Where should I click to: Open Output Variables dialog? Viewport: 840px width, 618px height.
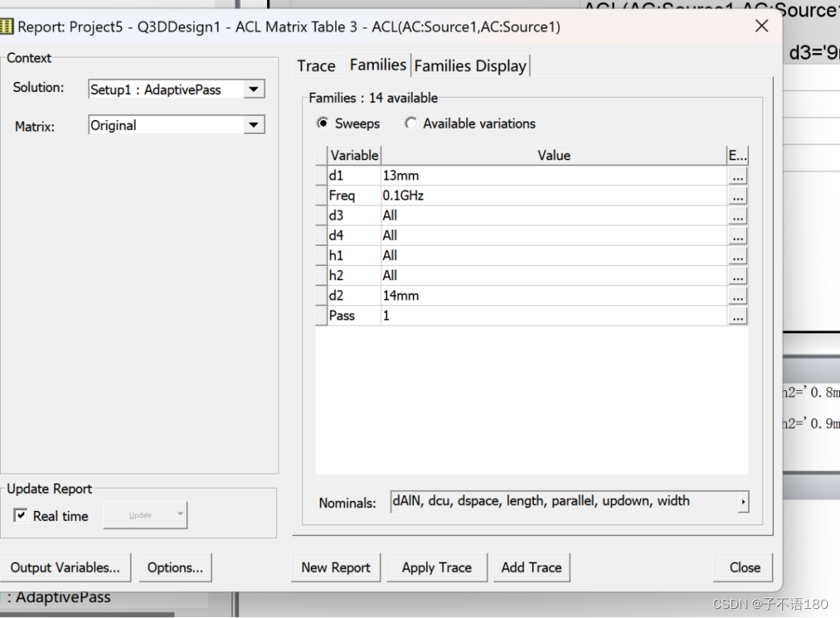(65, 567)
